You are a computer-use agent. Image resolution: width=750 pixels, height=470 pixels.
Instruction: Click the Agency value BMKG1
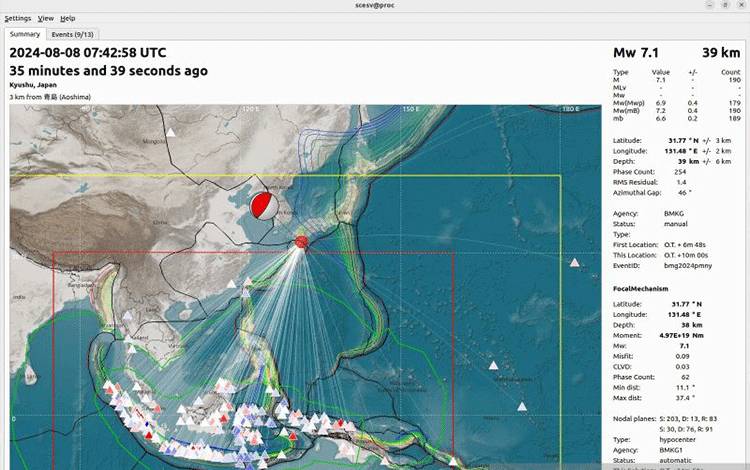click(671, 450)
